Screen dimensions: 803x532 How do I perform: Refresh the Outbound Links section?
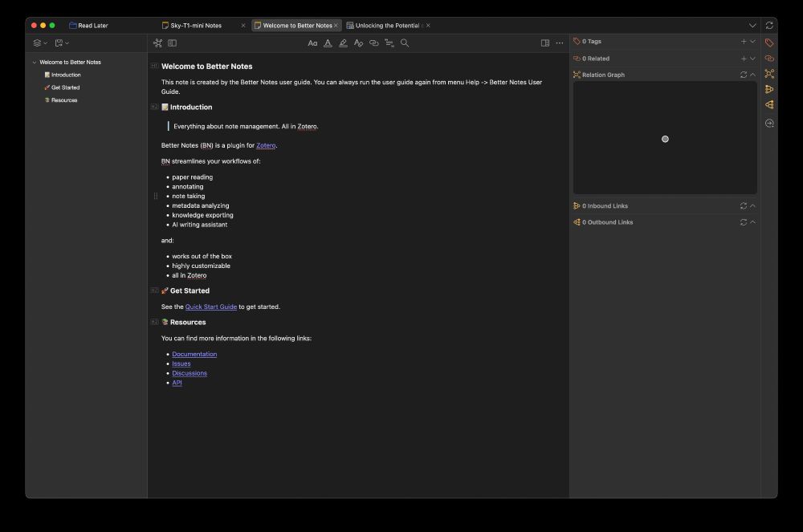(x=744, y=222)
